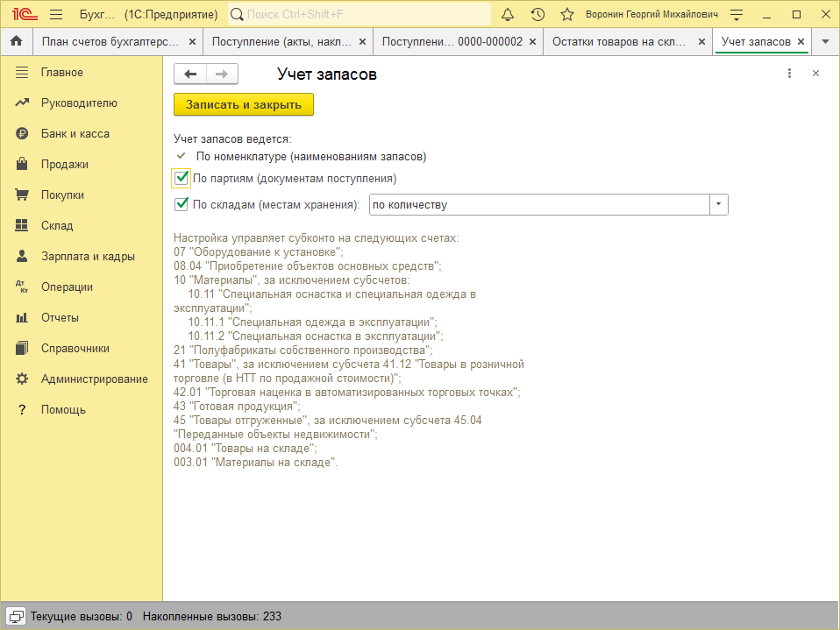This screenshot has width=840, height=630.
Task: Close Поступлени... 0000-000002 tab
Action: [532, 42]
